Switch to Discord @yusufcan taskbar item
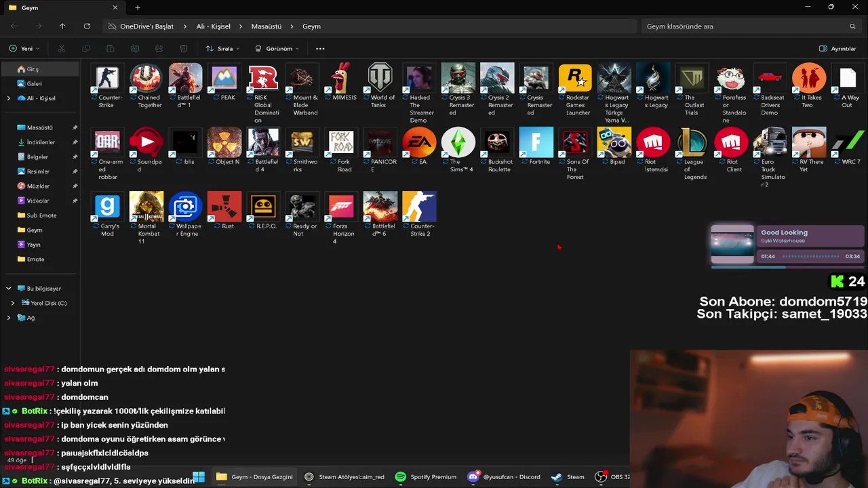Viewport: 868px width, 488px height. click(504, 476)
